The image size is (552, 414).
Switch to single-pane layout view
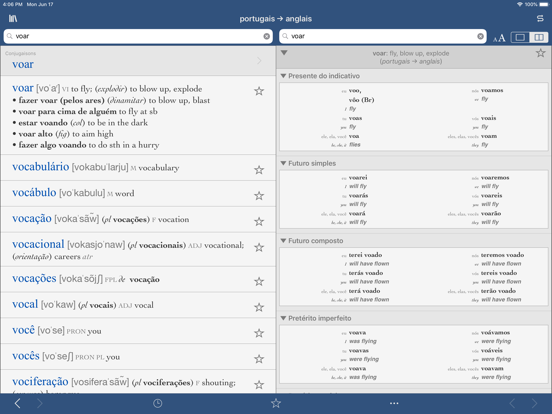point(520,37)
